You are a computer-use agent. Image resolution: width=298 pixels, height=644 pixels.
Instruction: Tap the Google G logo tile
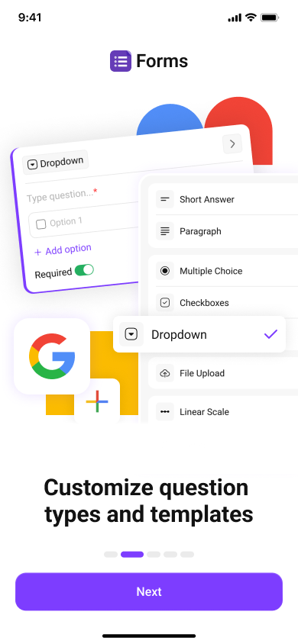[x=52, y=356]
